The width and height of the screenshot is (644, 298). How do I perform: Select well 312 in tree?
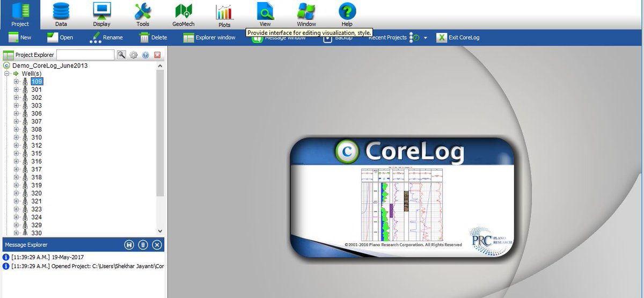(36, 146)
